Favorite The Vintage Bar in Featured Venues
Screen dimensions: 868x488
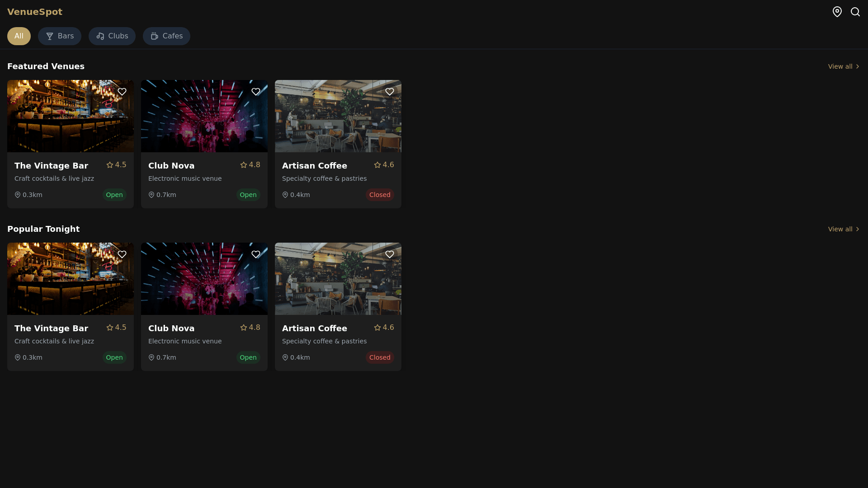122,92
